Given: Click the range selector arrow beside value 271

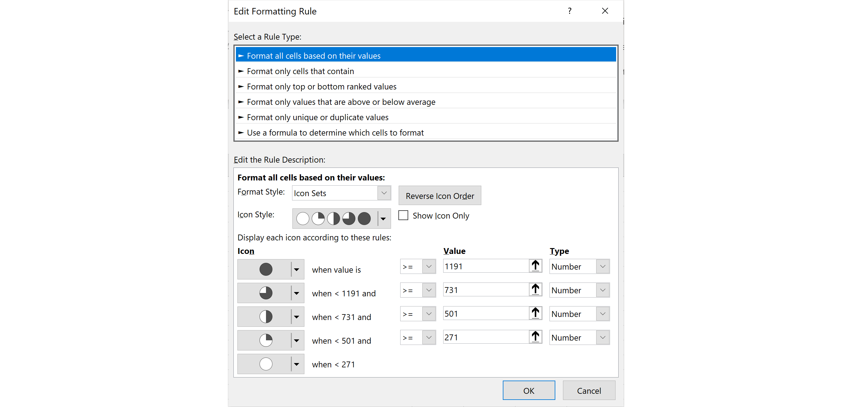Looking at the screenshot, I should pyautogui.click(x=535, y=337).
